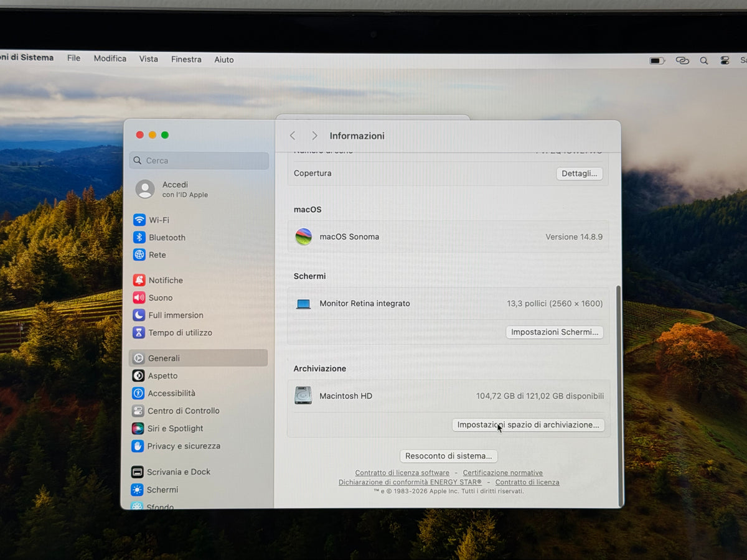
Task: Click the Informazioni title
Action: click(x=357, y=136)
